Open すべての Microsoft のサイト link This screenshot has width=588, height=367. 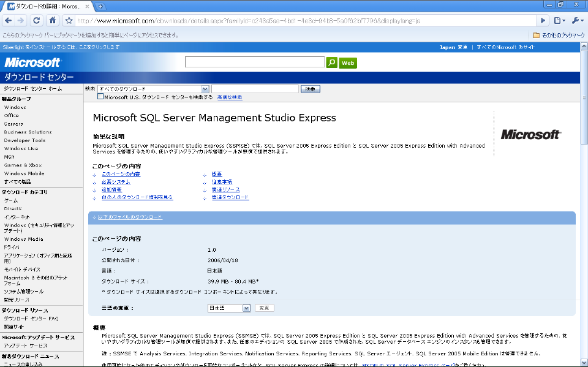[x=506, y=47]
